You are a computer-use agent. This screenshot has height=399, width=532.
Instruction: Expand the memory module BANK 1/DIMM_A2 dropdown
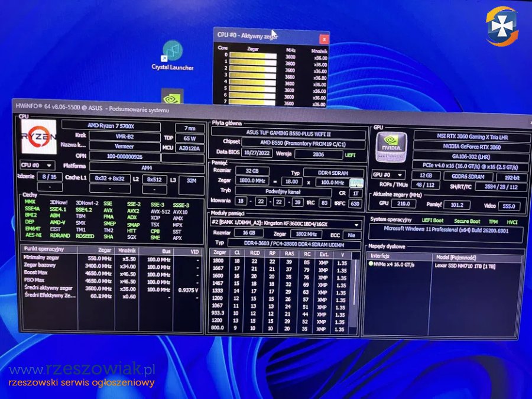[286, 225]
